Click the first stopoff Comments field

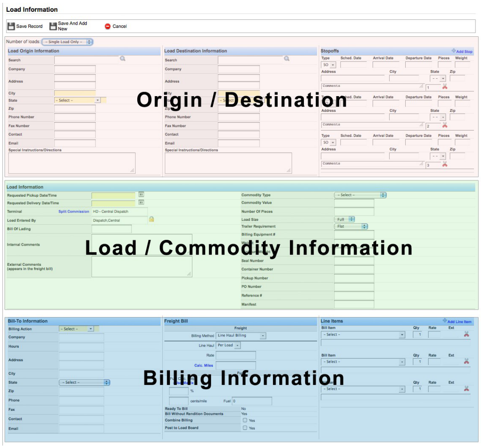point(372,86)
